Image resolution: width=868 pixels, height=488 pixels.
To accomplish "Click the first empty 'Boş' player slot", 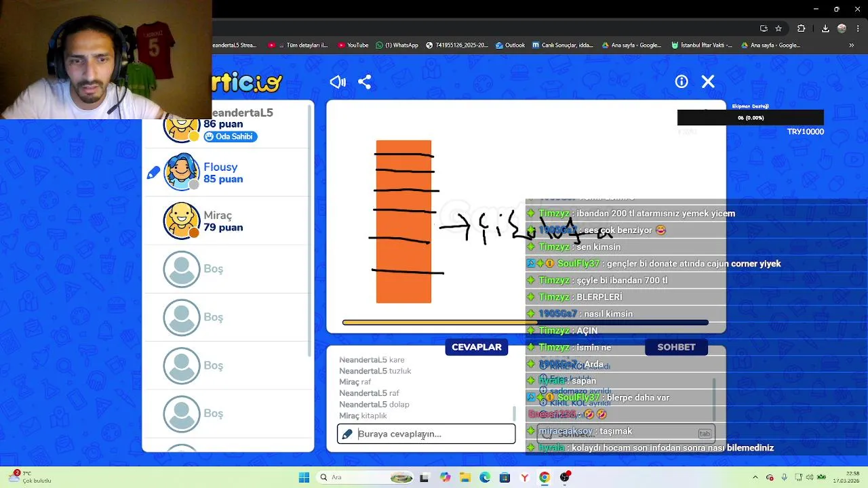I will [229, 269].
